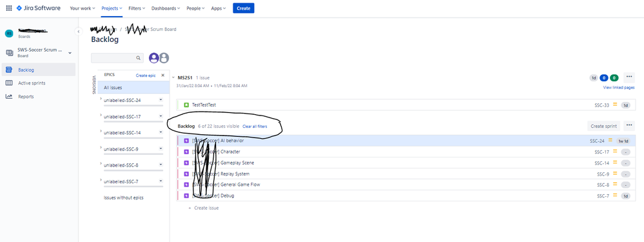The height and width of the screenshot is (242, 644).
Task: Open the VERSIONS panel tab
Action: click(x=94, y=85)
